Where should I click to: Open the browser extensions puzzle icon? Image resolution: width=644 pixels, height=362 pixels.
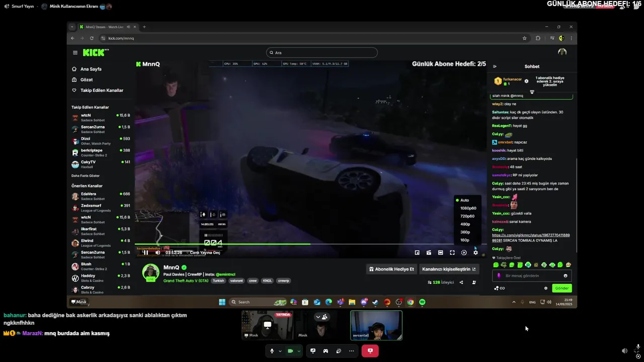[x=538, y=38]
